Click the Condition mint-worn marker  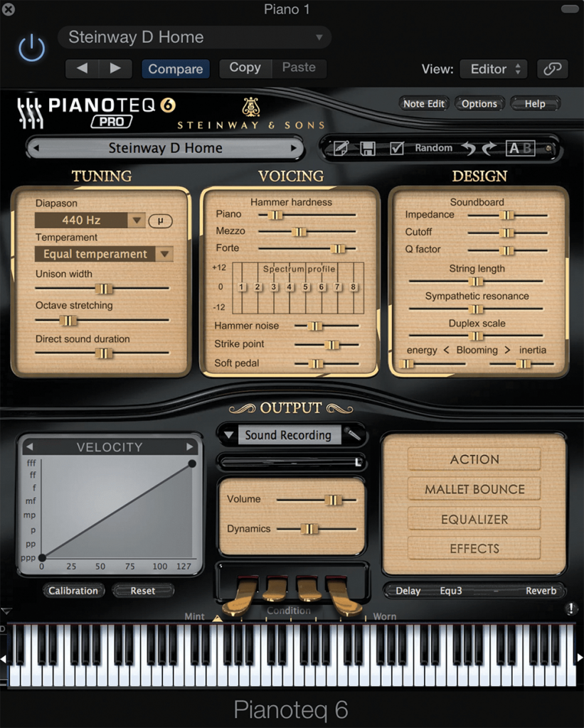218,618
